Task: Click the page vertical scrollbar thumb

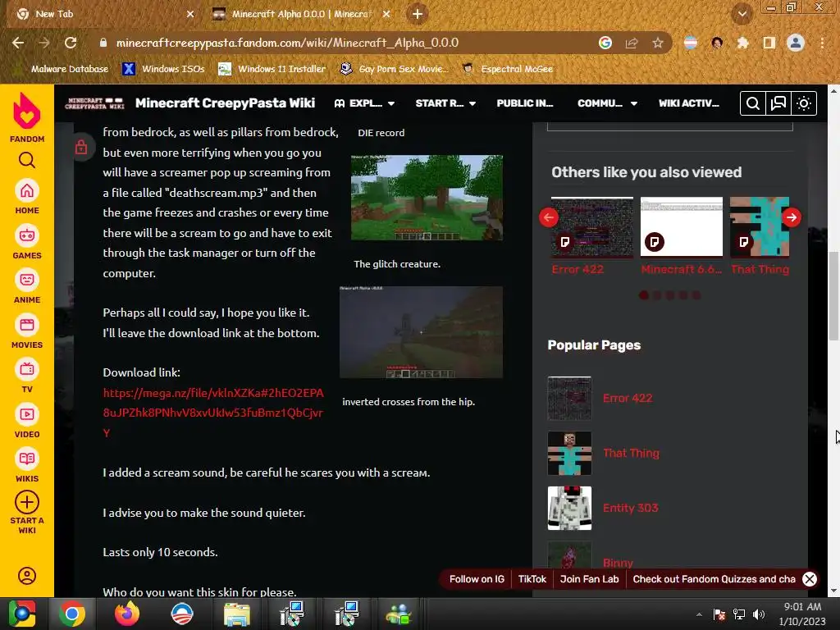Action: pos(834,295)
